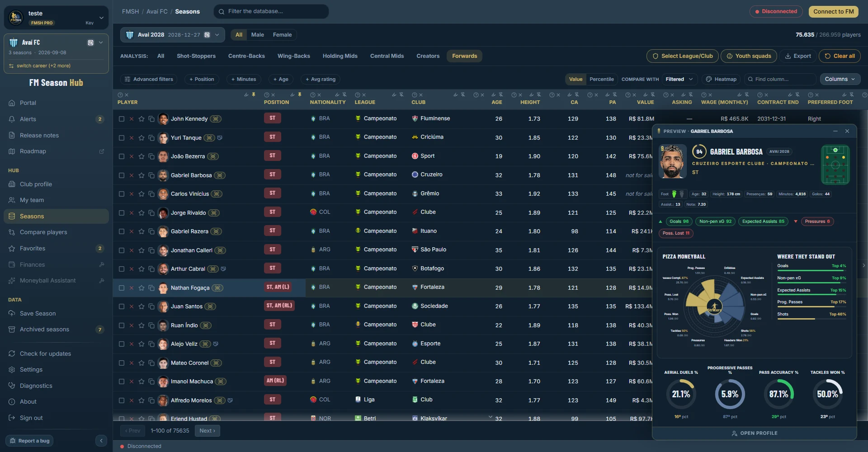Add an Age filter
868x452 pixels.
coord(281,79)
